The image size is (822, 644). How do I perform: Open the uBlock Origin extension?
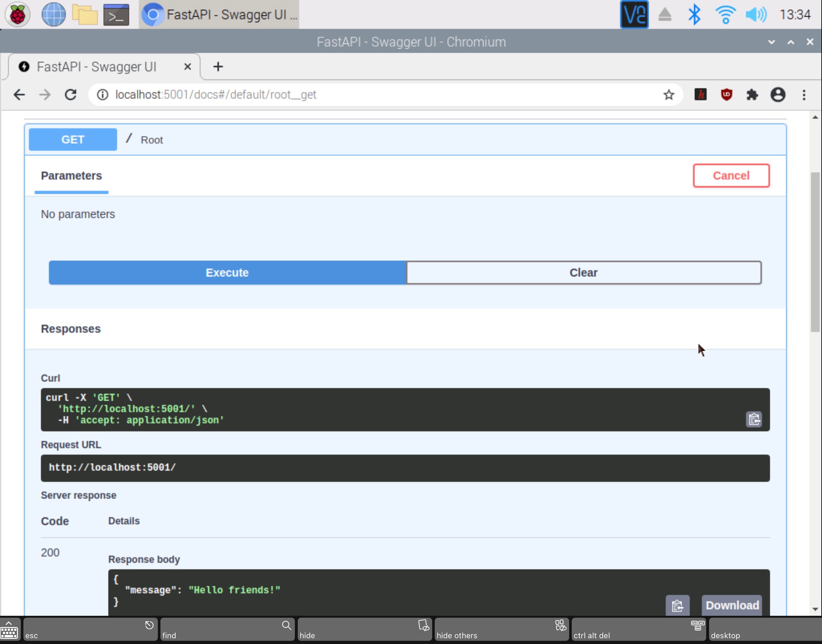pyautogui.click(x=726, y=95)
